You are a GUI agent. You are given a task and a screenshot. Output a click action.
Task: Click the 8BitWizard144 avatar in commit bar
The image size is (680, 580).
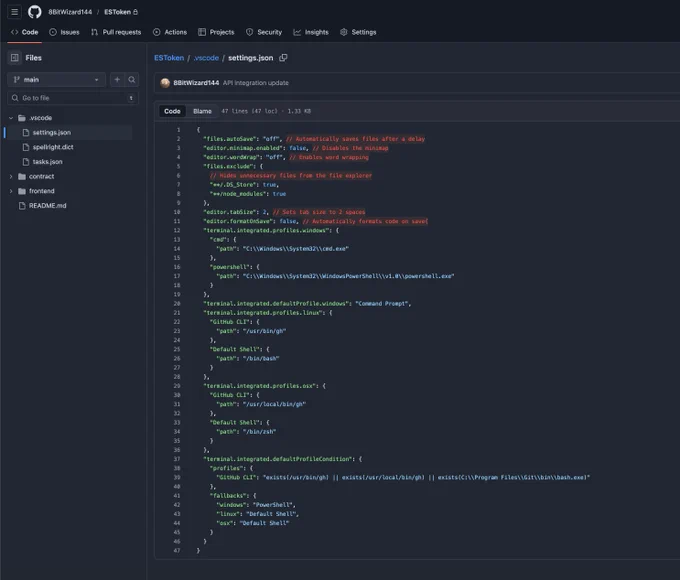165,83
